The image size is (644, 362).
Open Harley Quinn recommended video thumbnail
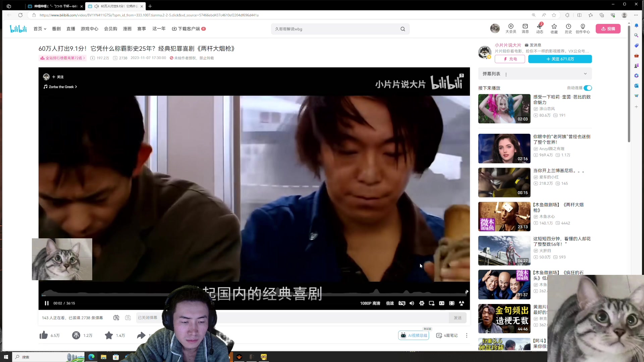tap(504, 109)
